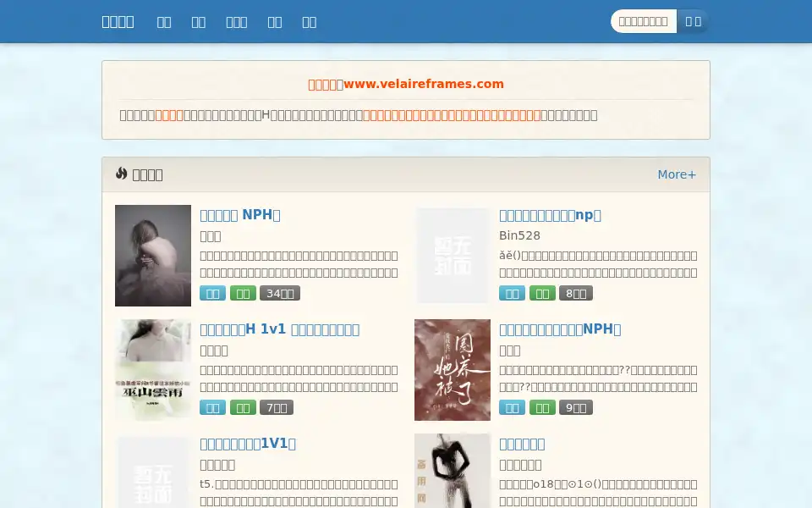Click the site logo in the blue header
This screenshot has height=508, width=812.
[x=118, y=22]
